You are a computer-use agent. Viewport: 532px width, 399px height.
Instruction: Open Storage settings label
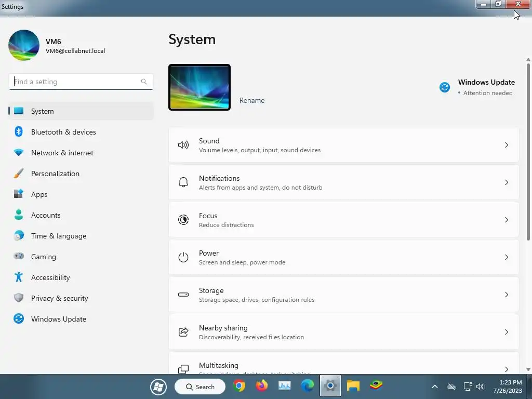[211, 290]
